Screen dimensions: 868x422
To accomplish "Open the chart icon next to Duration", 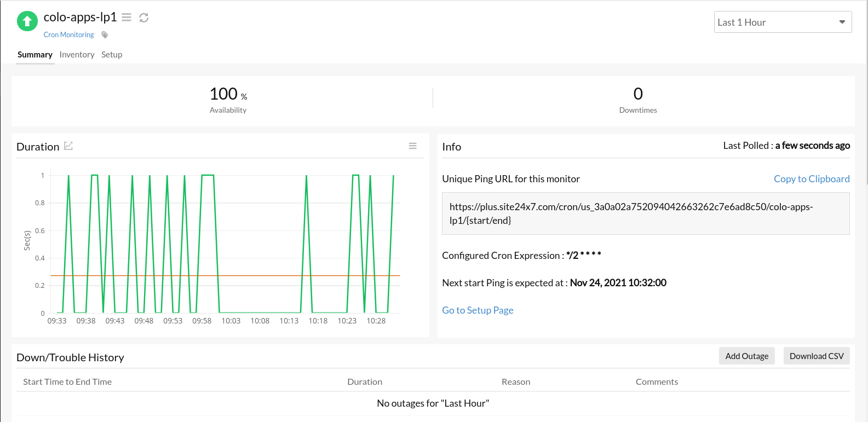I will click(68, 146).
